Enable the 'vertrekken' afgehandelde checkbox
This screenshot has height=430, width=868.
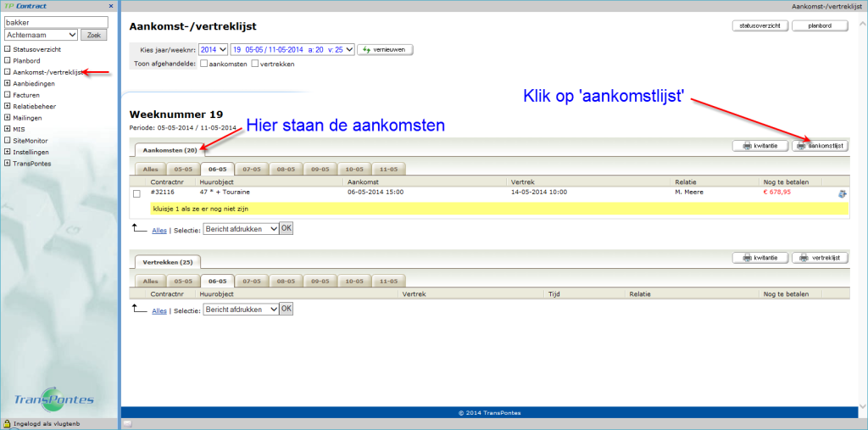(255, 64)
